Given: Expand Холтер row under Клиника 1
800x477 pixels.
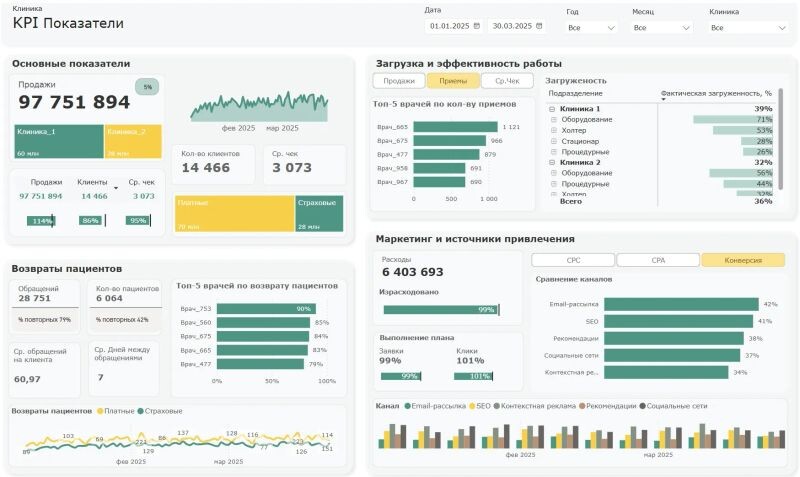Looking at the screenshot, I should [x=554, y=130].
